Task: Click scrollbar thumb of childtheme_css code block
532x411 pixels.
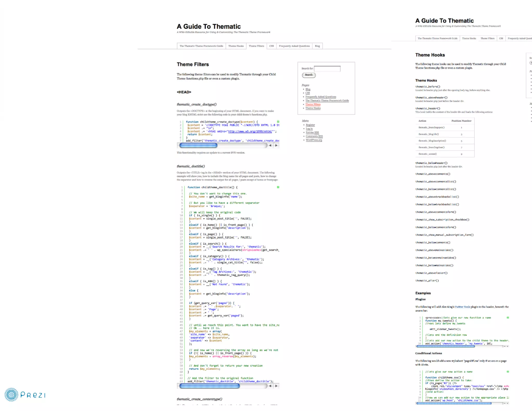Action: tap(454, 403)
